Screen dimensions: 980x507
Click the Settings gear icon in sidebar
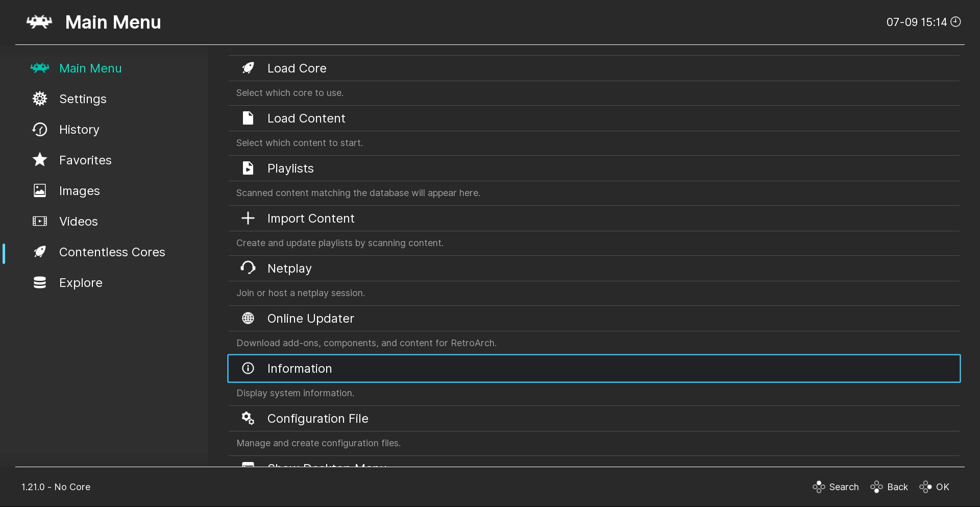coord(40,99)
